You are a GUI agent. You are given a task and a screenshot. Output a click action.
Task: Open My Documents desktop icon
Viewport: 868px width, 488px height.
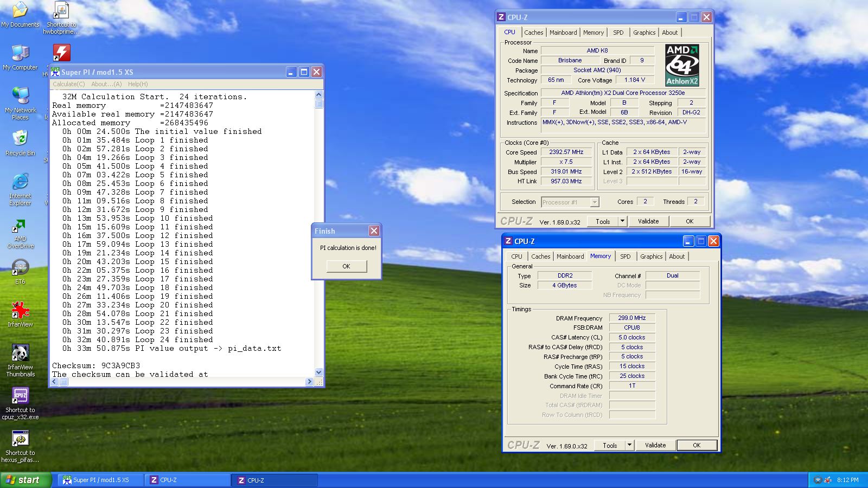[20, 15]
